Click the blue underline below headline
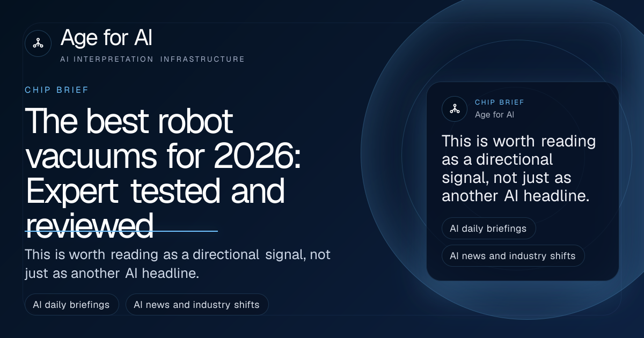This screenshot has height=338, width=644. (121, 231)
